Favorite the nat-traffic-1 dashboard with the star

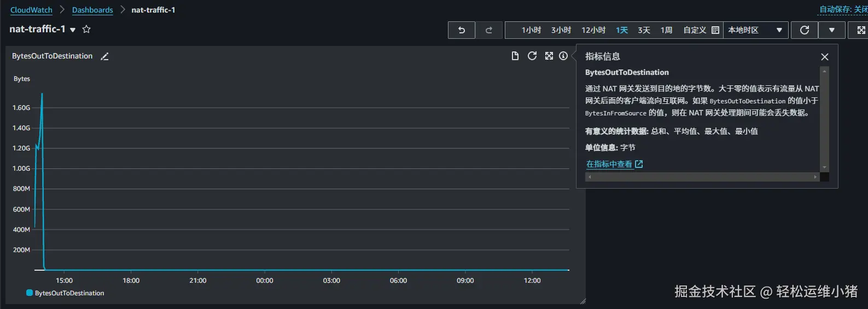click(86, 30)
